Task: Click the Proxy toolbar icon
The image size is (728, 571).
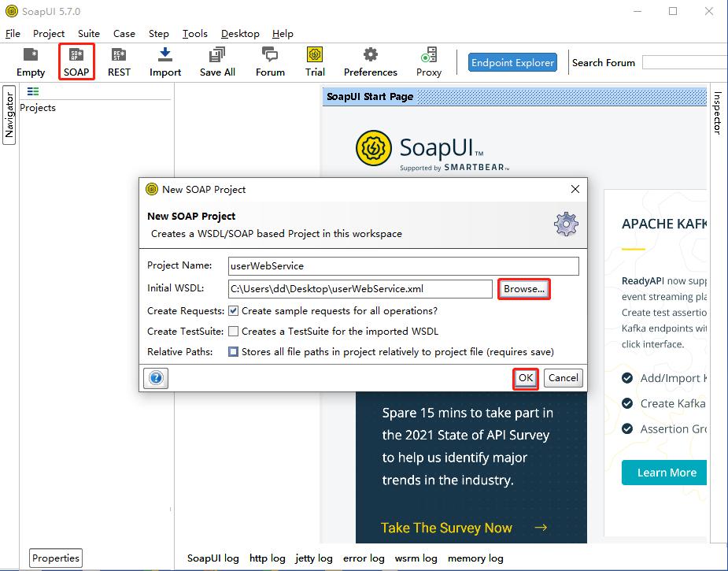Action: [x=428, y=62]
